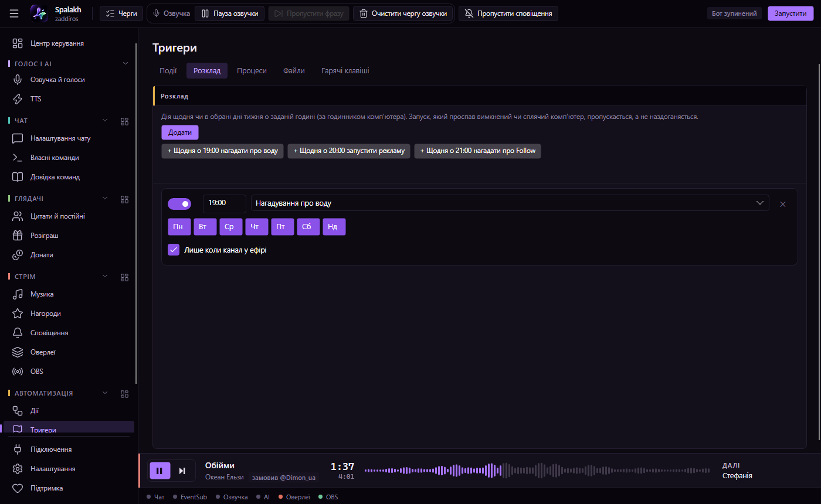This screenshot has height=504, width=821.
Task: Pause the playing song Обійми
Action: coord(160,471)
